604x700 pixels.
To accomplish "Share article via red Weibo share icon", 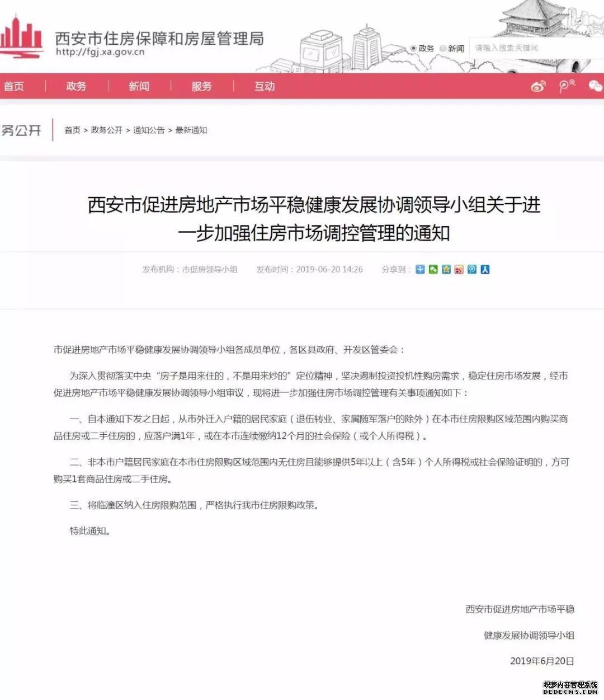I will (459, 270).
